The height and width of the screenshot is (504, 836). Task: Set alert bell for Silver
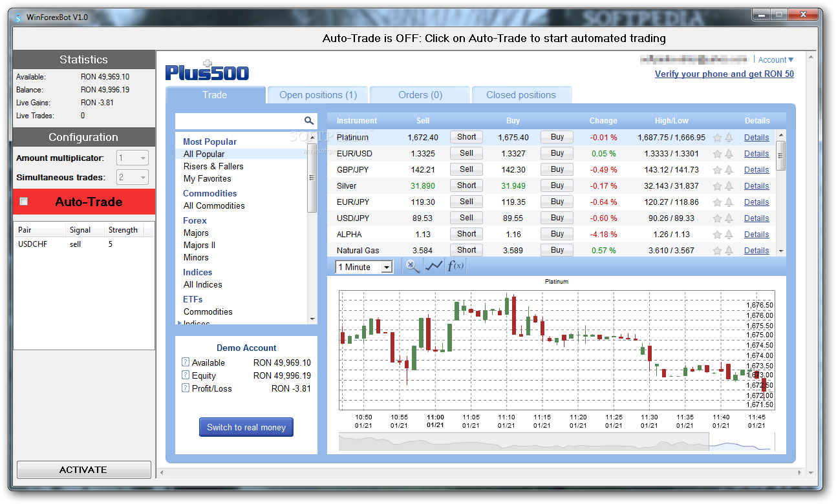coord(729,186)
